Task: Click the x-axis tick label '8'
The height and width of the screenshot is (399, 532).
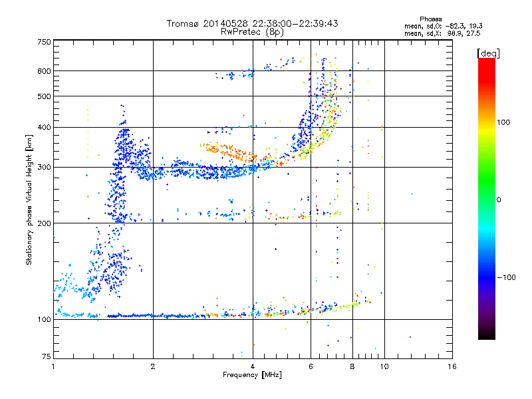Action: [352, 366]
